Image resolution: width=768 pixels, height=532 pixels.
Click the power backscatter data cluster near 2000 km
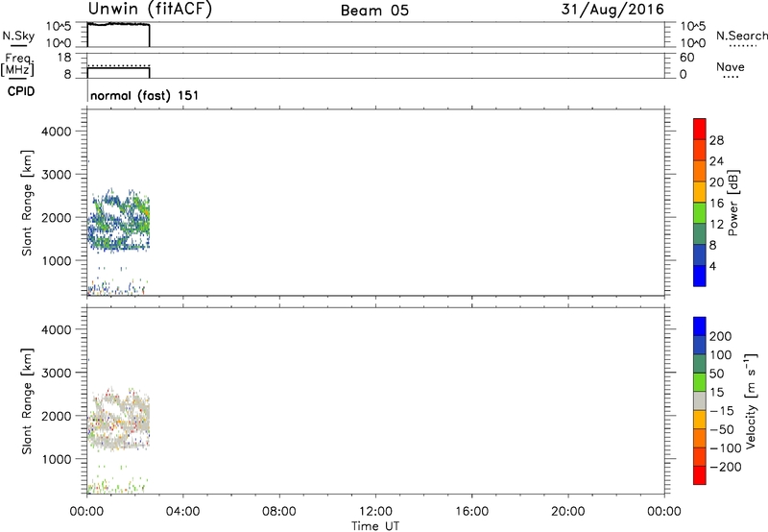[119, 221]
